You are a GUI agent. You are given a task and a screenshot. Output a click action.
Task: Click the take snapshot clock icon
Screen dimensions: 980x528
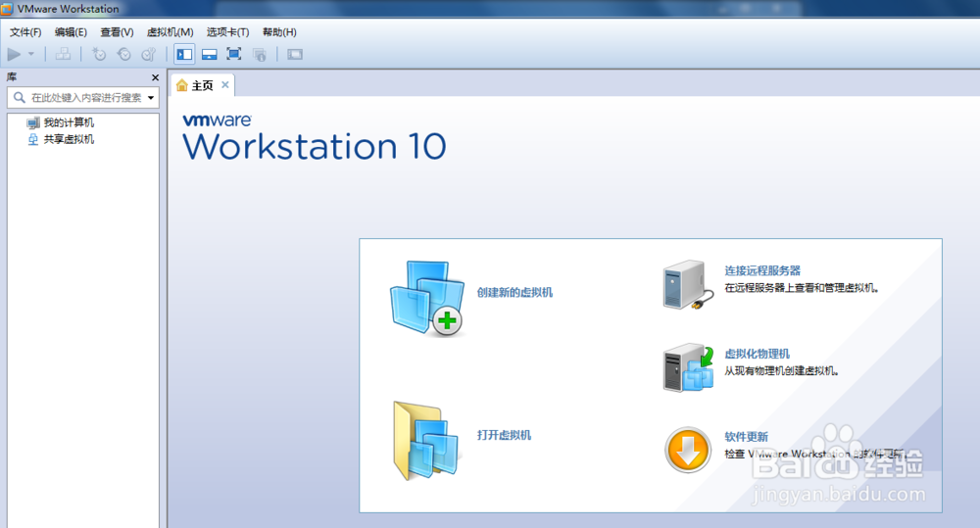(x=99, y=54)
